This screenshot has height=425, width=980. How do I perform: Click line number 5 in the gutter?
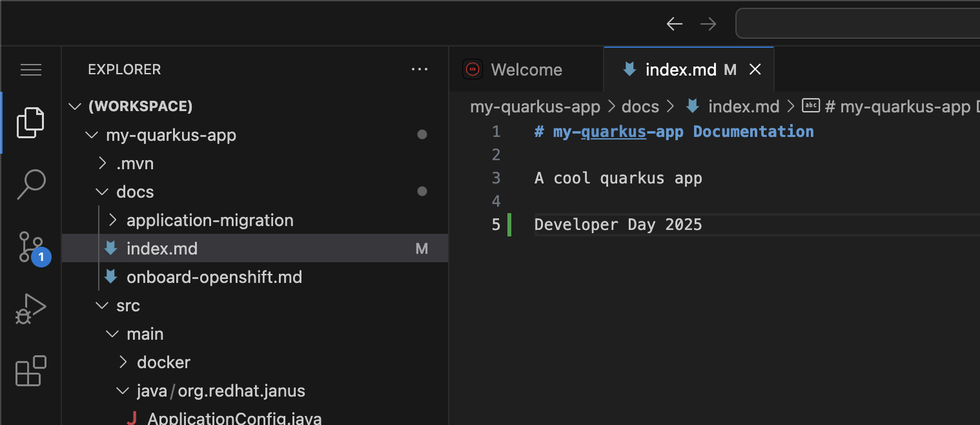pos(496,225)
